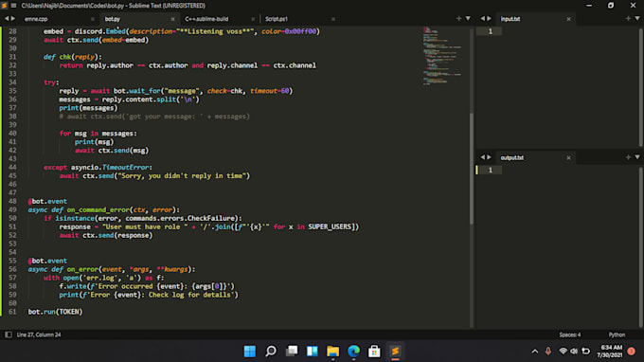Close the emne.cpp tab
Screen dimensions: 644x362
coord(93,19)
